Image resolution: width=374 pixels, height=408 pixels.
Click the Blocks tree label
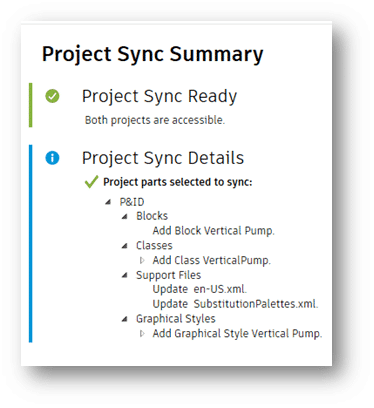[152, 216]
